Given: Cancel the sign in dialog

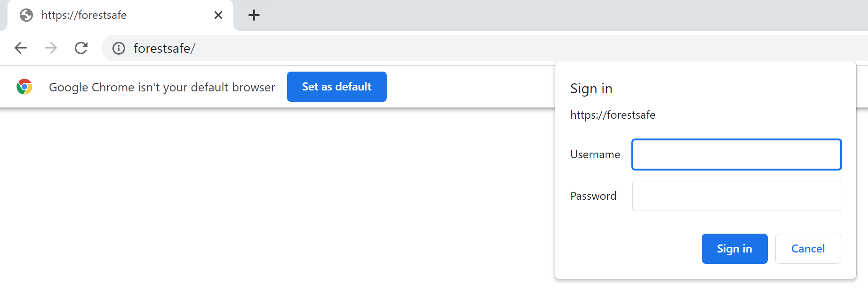Looking at the screenshot, I should [x=808, y=249].
